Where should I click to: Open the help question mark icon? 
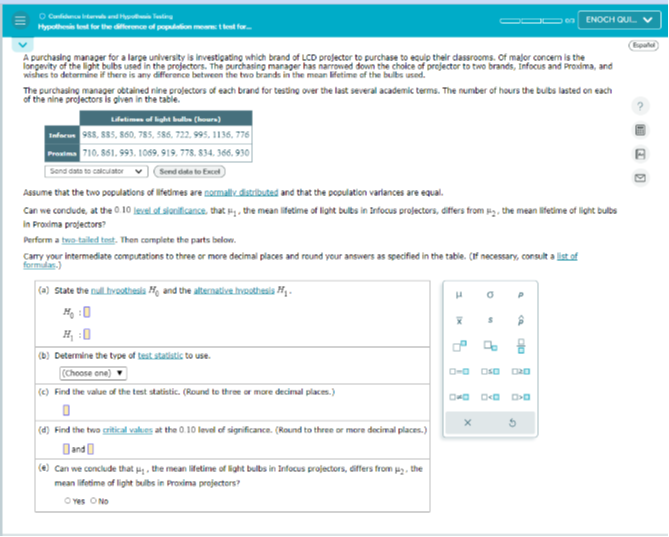coord(640,106)
